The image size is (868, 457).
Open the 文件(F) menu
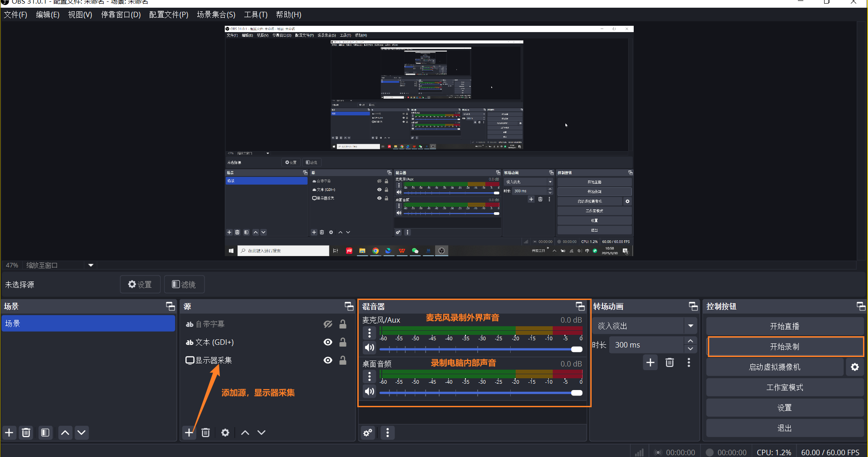[15, 14]
